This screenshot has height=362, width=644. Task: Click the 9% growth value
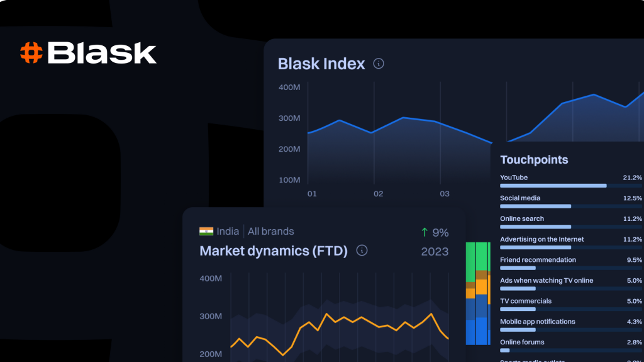tap(440, 233)
